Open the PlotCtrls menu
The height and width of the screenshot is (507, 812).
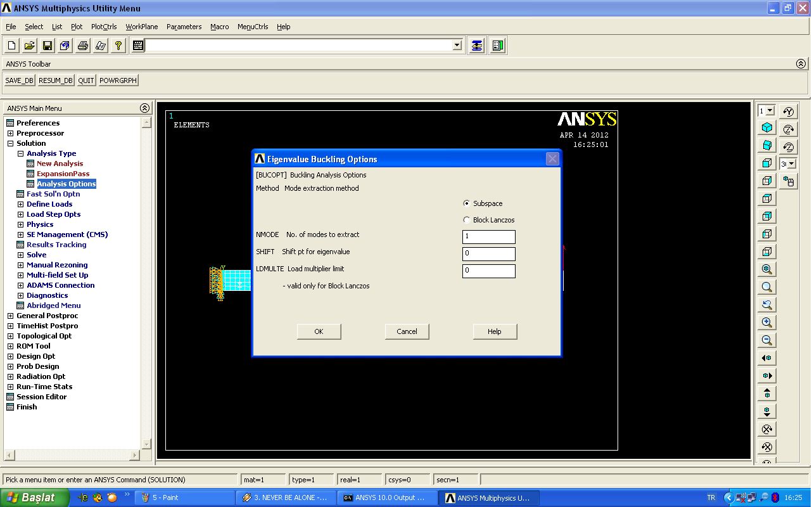tap(104, 27)
